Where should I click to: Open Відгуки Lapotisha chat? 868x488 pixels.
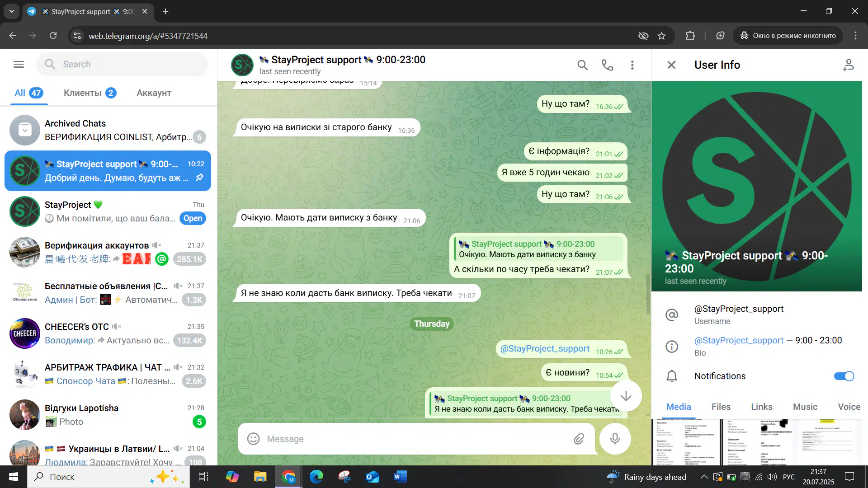(108, 415)
